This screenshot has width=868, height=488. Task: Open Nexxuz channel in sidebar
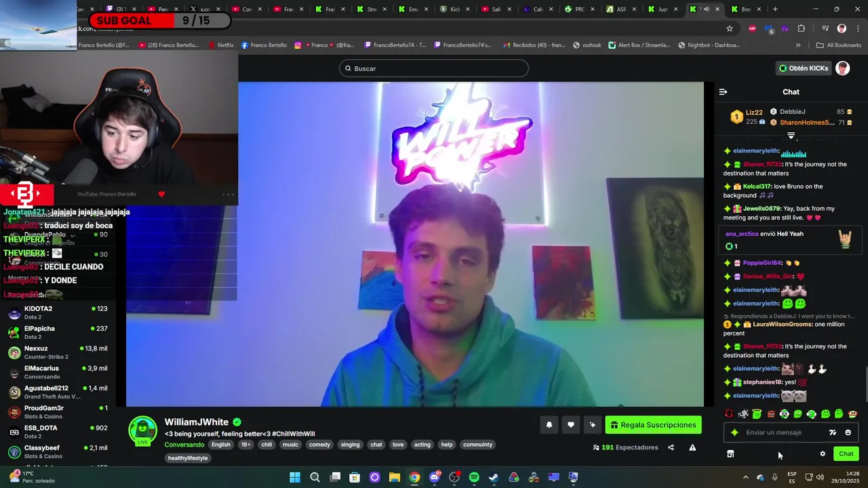point(58,352)
